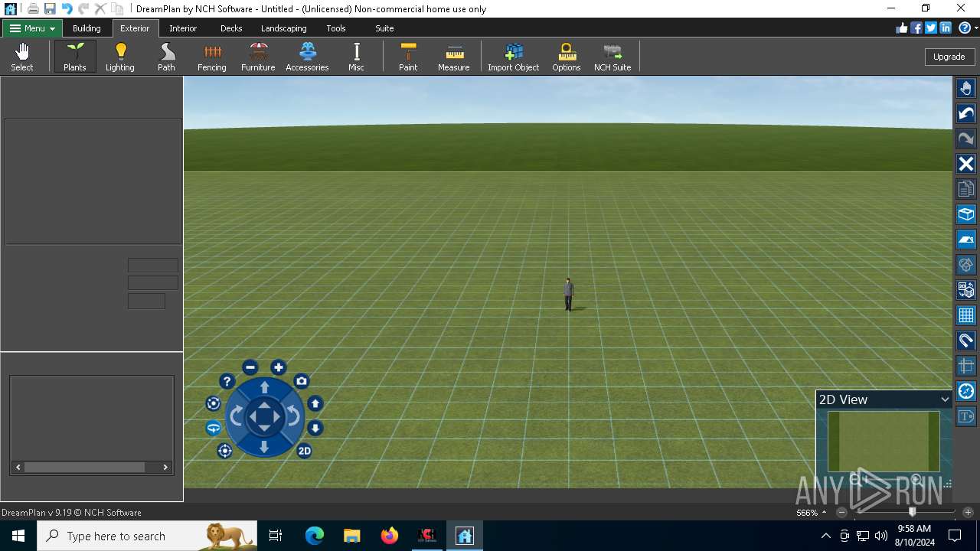980x551 pixels.
Task: Choose the Path tool
Action: pyautogui.click(x=166, y=57)
